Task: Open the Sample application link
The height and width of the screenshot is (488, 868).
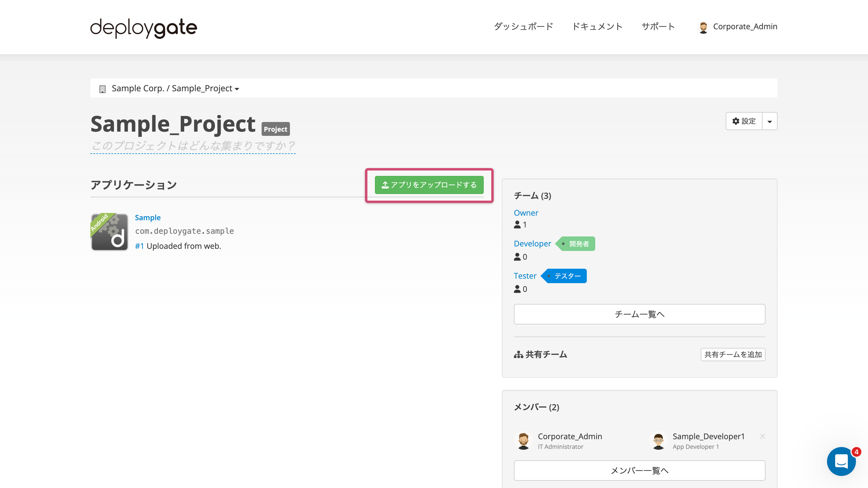Action: (x=148, y=217)
